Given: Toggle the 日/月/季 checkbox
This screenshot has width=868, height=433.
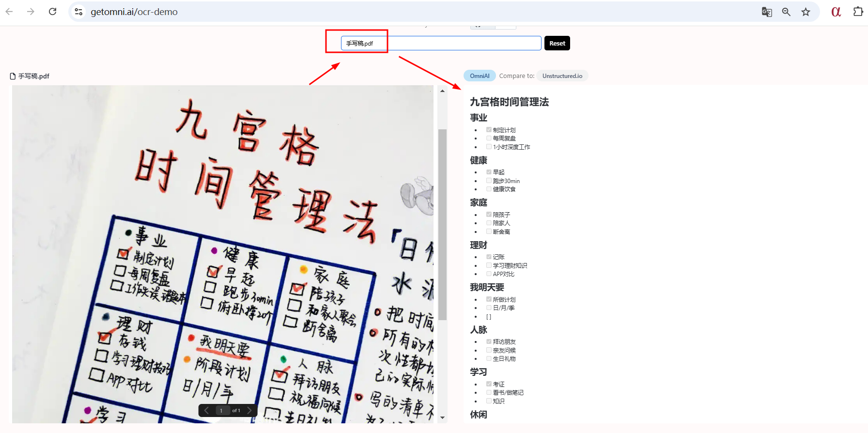Looking at the screenshot, I should 489,308.
